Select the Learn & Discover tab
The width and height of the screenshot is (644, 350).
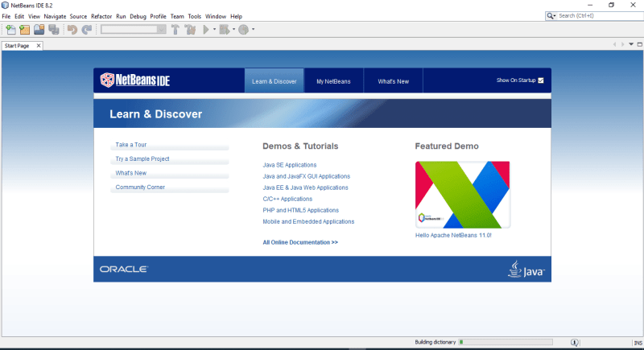[x=274, y=80]
